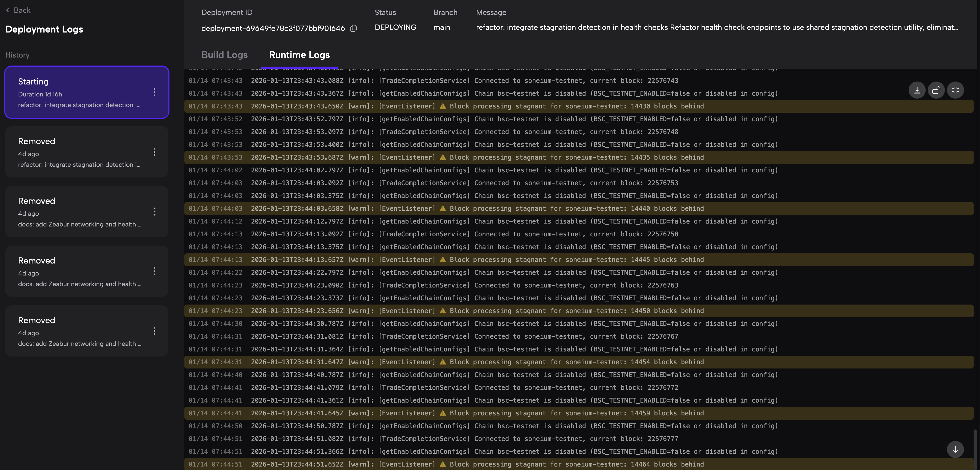Select the Runtime Logs tab
The height and width of the screenshot is (470, 980).
tap(299, 55)
